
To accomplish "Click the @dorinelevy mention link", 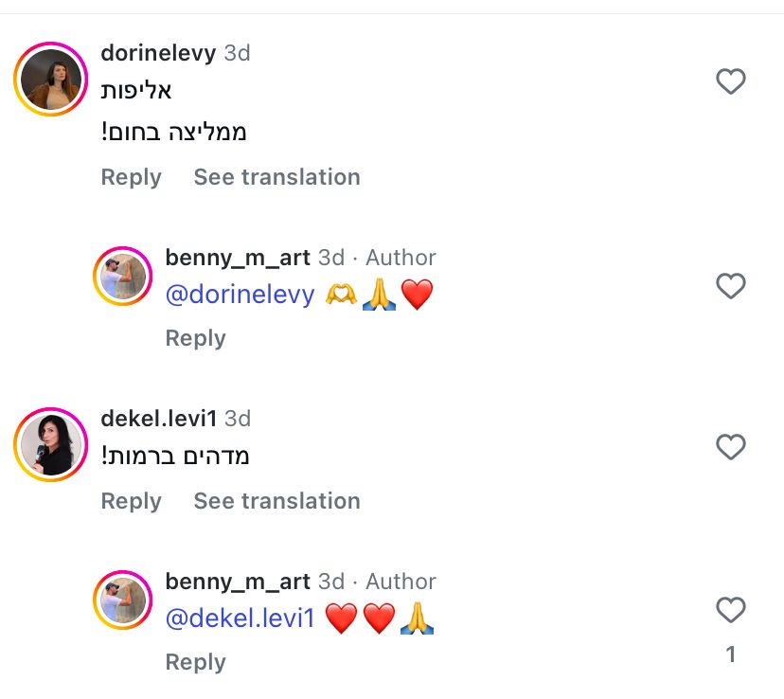I will [240, 295].
